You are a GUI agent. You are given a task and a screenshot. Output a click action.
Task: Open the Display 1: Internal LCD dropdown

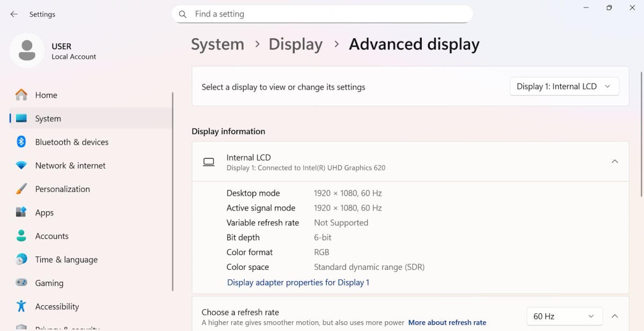pos(564,86)
